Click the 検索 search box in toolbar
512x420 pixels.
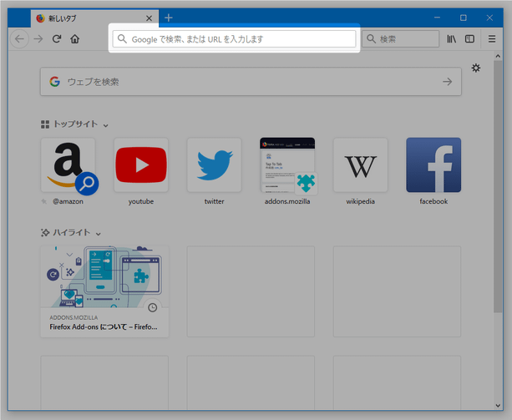[x=400, y=39]
